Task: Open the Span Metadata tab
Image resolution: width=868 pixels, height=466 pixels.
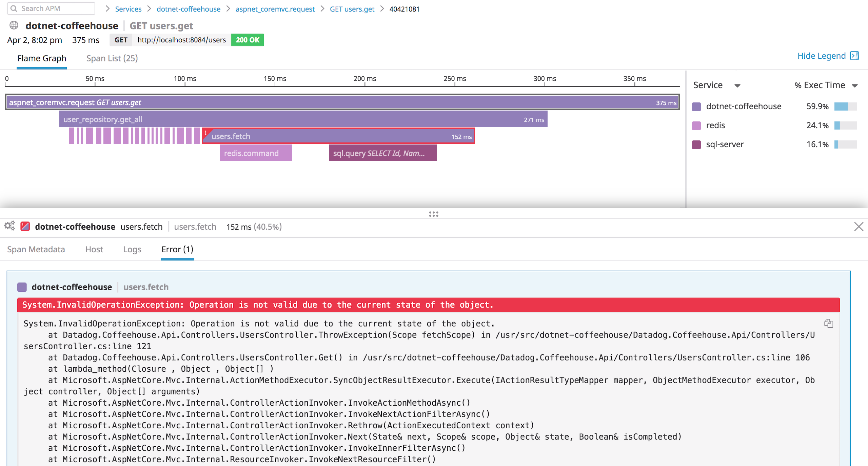Action: pos(36,249)
